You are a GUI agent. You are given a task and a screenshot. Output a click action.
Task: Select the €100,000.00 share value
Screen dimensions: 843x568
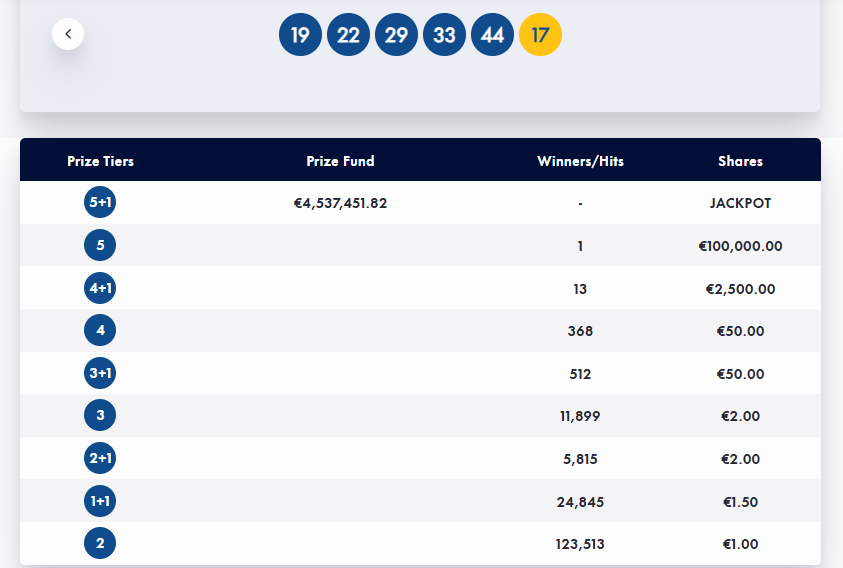(x=740, y=246)
